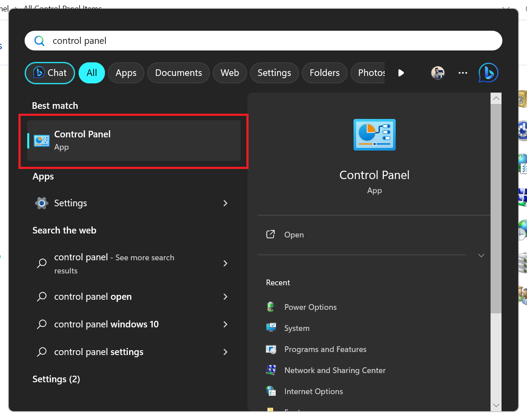Click preview pane scrollbar up arrow
The height and width of the screenshot is (420, 527).
click(496, 98)
